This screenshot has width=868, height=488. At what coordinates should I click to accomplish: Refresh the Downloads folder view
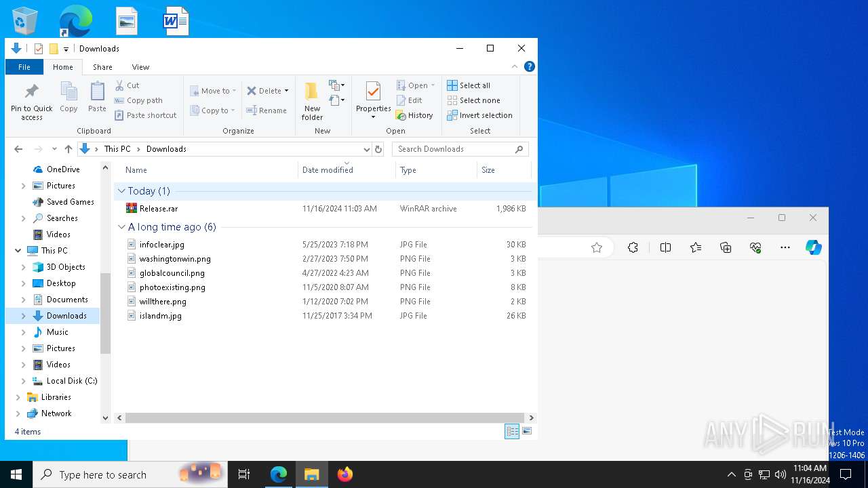[x=378, y=149]
